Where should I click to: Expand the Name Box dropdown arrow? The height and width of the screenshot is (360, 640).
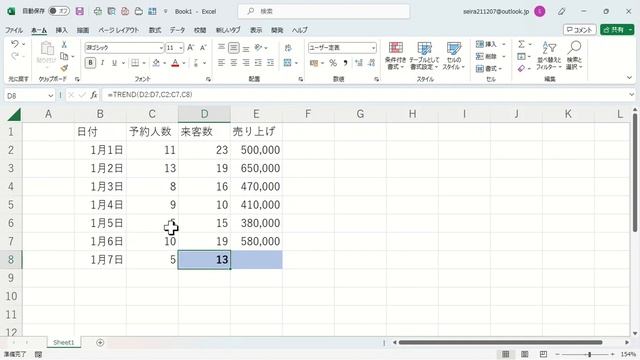click(x=51, y=96)
